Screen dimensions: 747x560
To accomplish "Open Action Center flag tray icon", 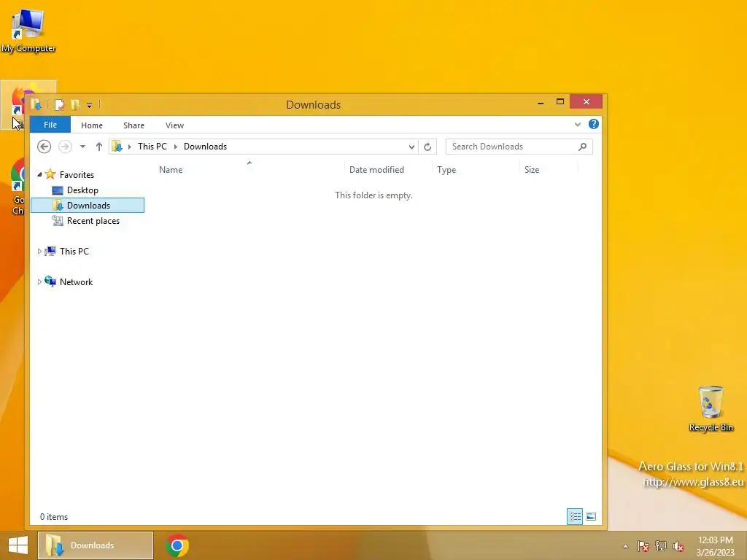I will point(643,546).
